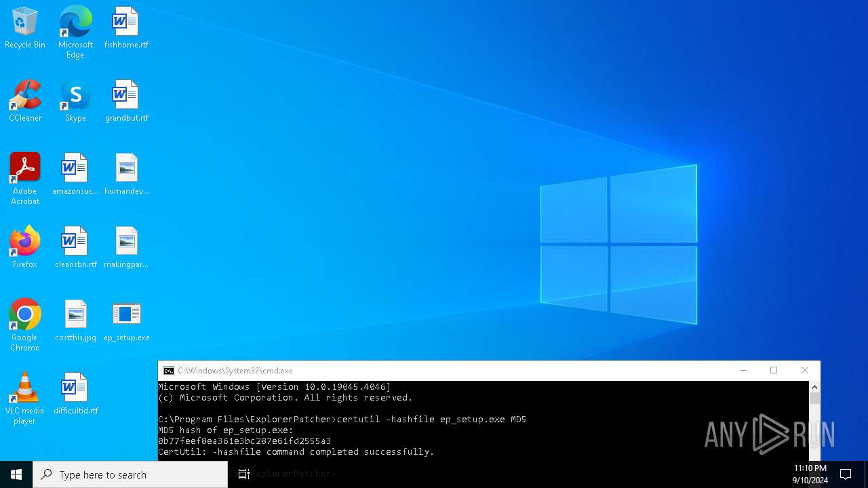Screen dimensions: 868x488
Task: Click the taskbar search box
Action: 130,474
